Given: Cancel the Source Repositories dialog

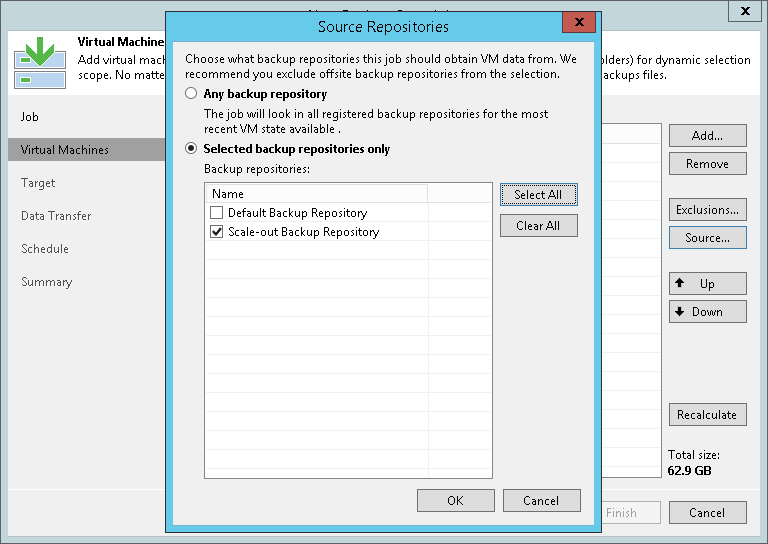Looking at the screenshot, I should (x=541, y=500).
